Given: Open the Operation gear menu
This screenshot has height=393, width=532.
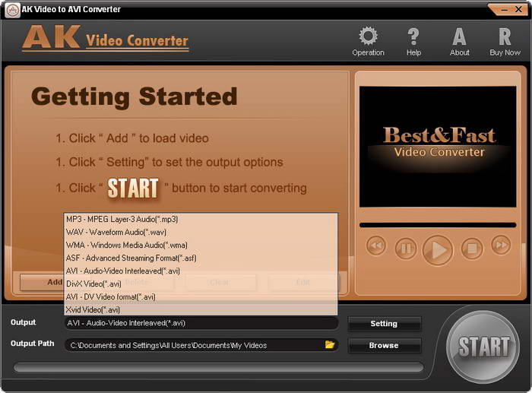Looking at the screenshot, I should pos(368,41).
